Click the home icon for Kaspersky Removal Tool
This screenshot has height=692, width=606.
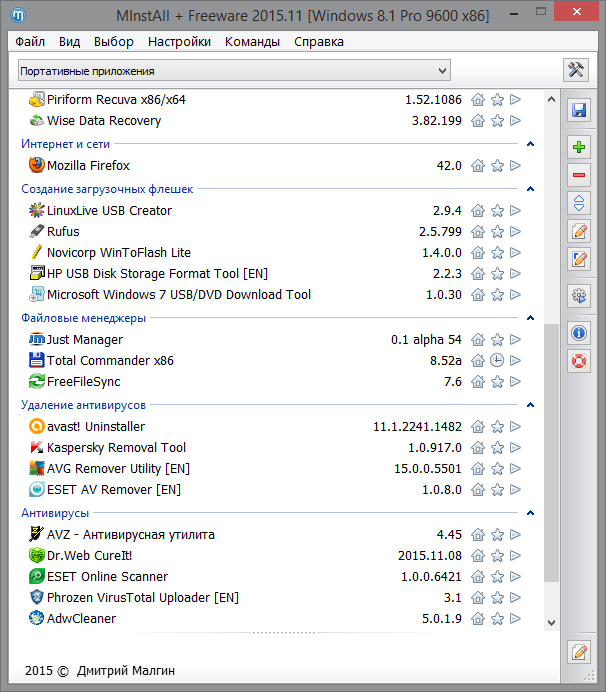(478, 448)
